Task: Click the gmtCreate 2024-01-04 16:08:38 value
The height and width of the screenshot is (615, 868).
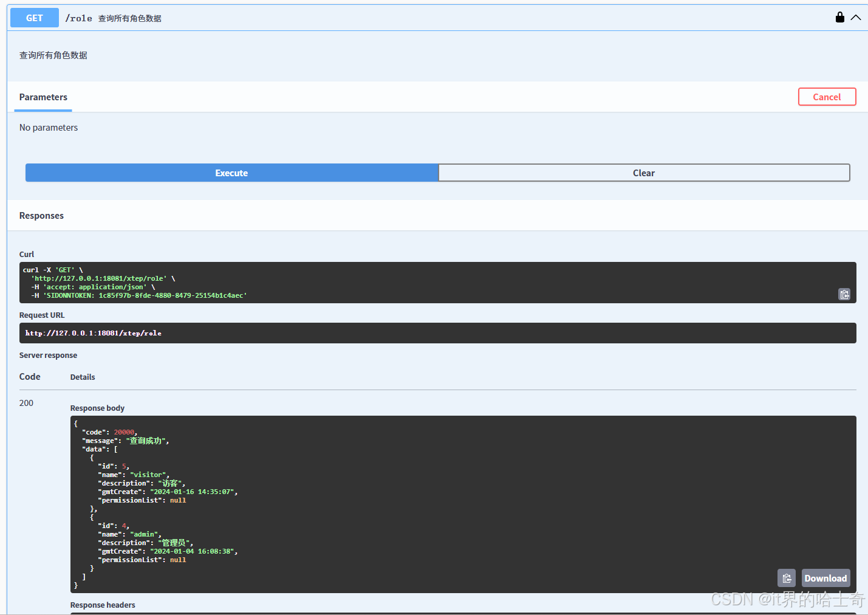Action: (x=192, y=551)
